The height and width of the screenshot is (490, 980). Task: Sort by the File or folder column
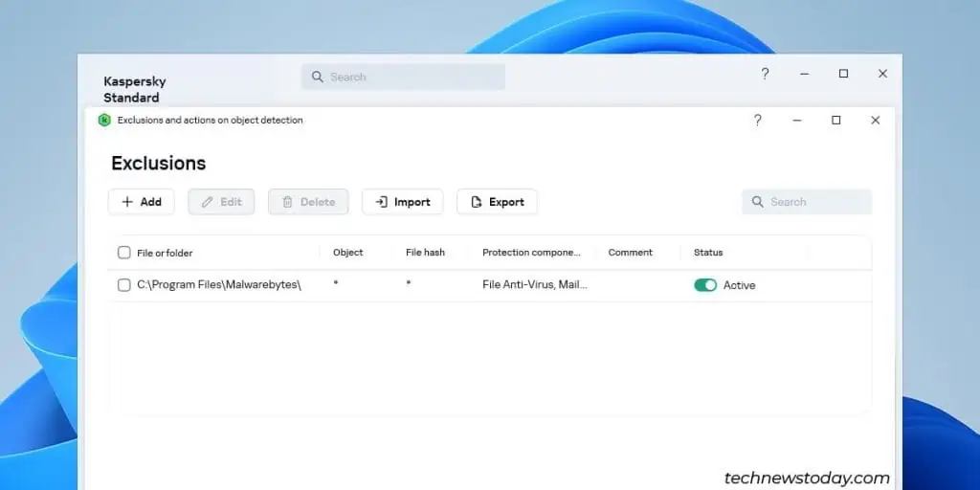(165, 253)
